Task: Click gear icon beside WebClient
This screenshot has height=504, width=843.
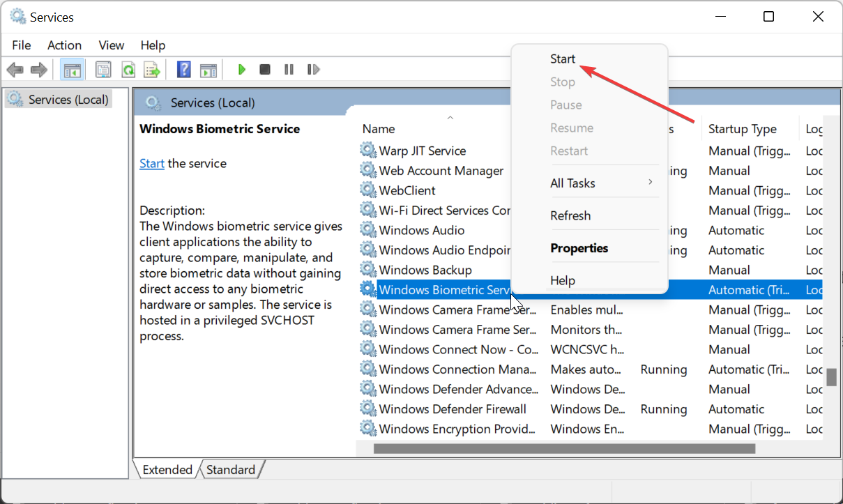Action: point(367,190)
